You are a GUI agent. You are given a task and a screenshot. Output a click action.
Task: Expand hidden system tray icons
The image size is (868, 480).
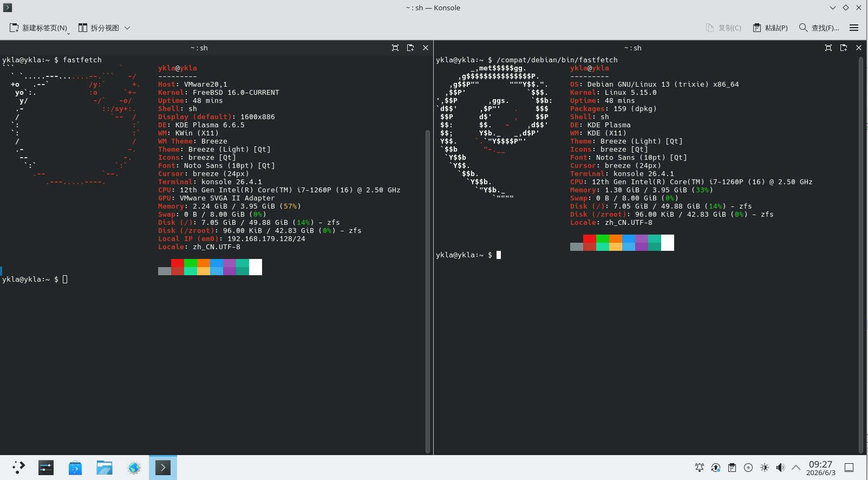(x=796, y=468)
